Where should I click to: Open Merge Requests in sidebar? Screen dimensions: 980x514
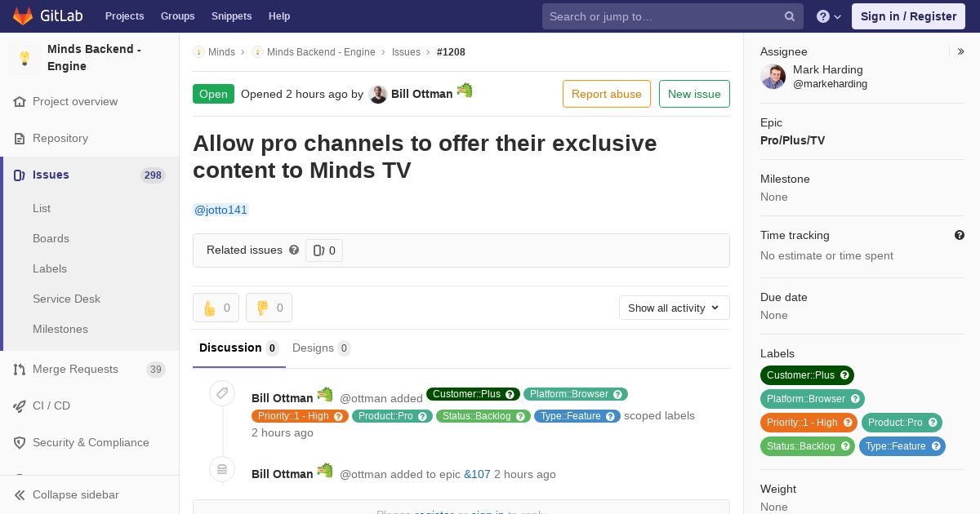(x=75, y=369)
